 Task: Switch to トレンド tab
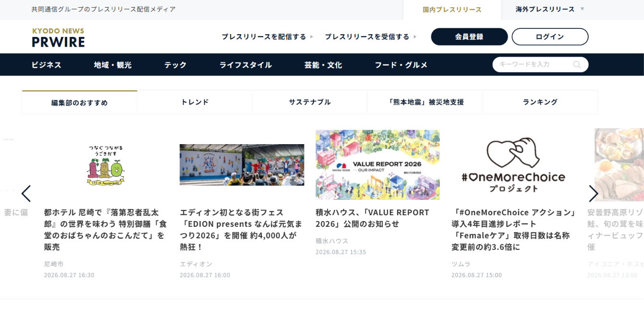coord(195,102)
